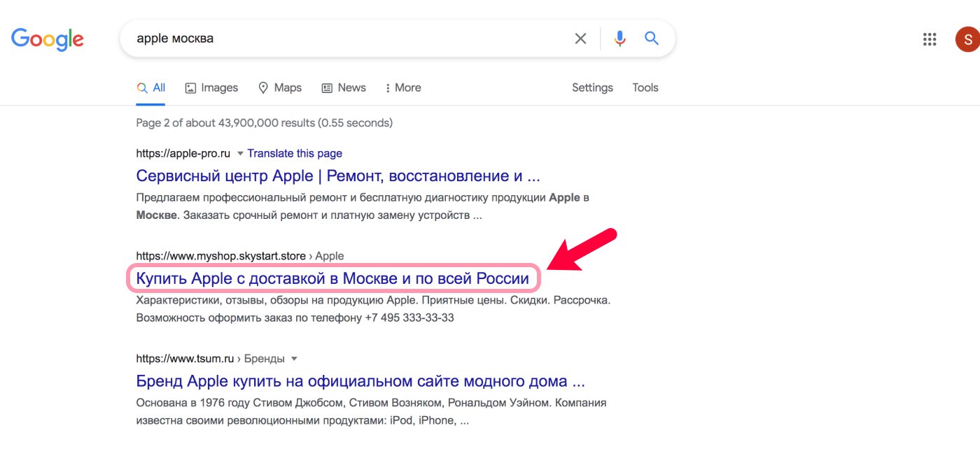Clear the search query with the X icon

pos(580,38)
